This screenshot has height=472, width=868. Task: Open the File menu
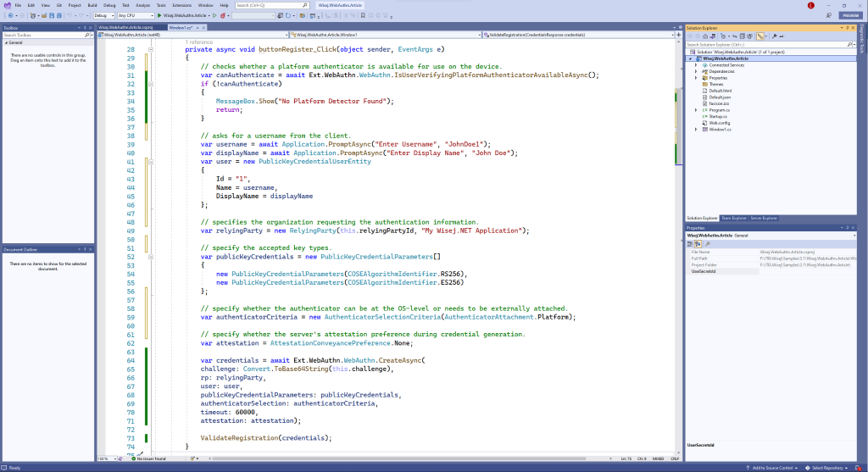pos(18,6)
